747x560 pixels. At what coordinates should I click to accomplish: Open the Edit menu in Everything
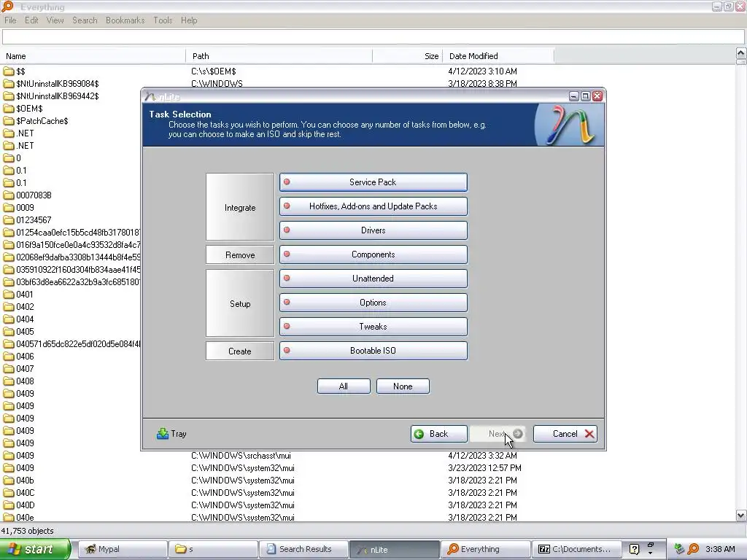(31, 20)
